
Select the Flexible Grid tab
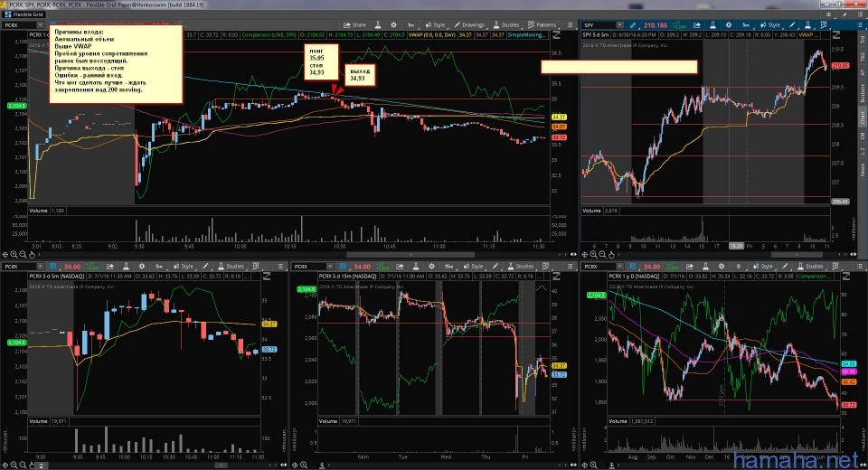[24, 14]
